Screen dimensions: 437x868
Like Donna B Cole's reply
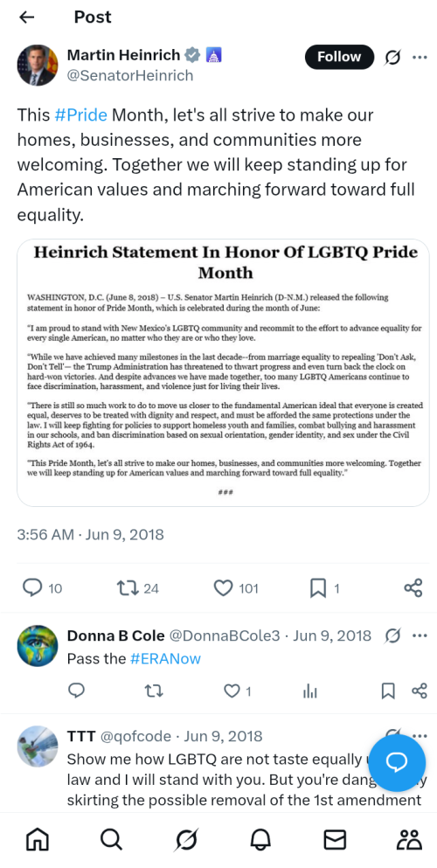coord(232,691)
